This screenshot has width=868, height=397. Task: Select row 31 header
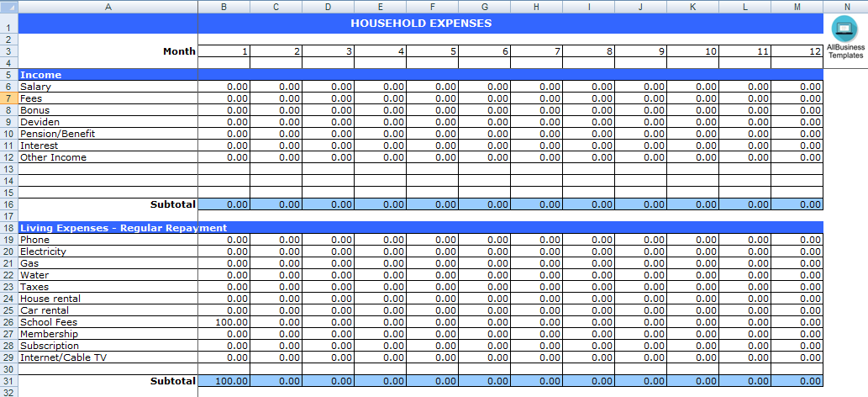click(9, 381)
